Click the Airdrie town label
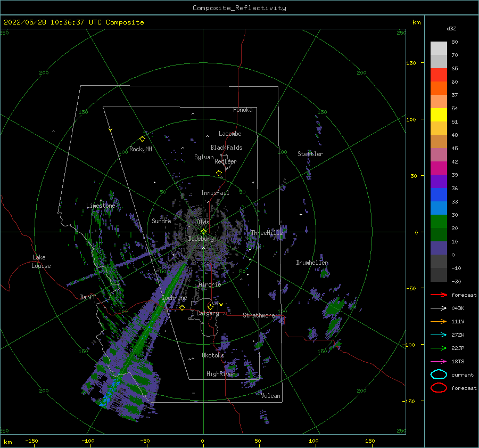The height and width of the screenshot is (448, 479). 210,284
